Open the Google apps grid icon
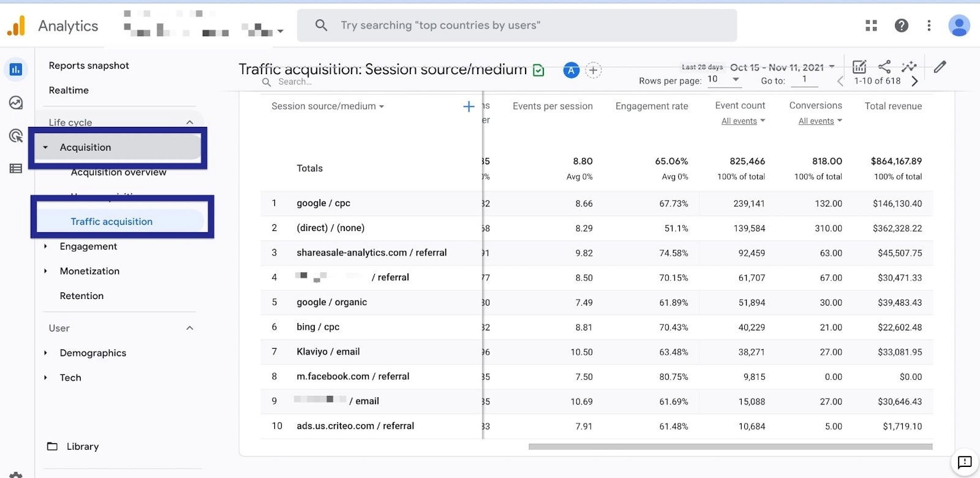 (871, 25)
